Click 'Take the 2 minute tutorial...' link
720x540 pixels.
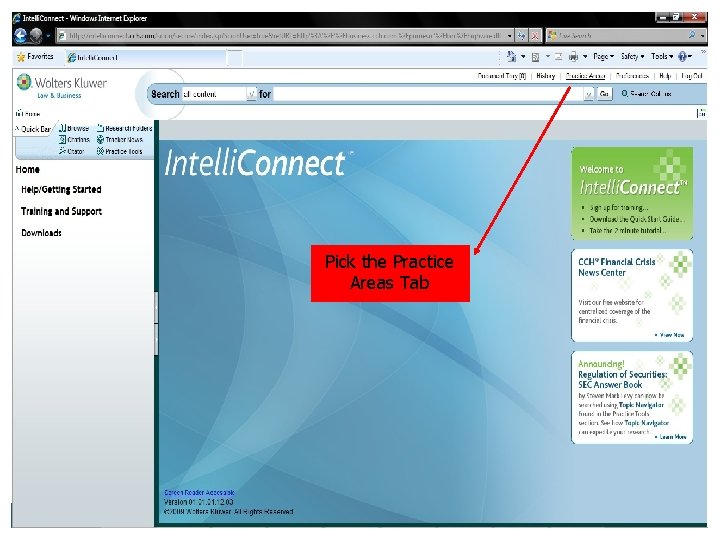pos(628,231)
